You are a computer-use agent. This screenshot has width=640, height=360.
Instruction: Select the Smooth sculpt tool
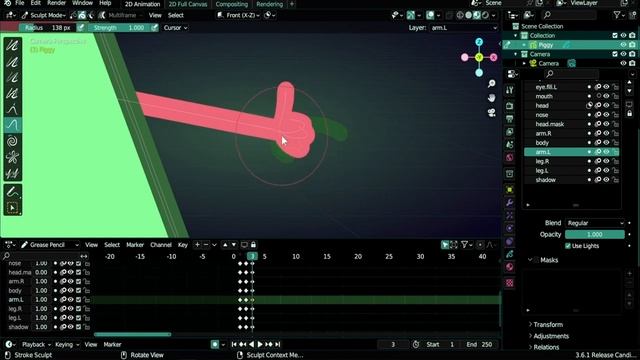(13, 45)
